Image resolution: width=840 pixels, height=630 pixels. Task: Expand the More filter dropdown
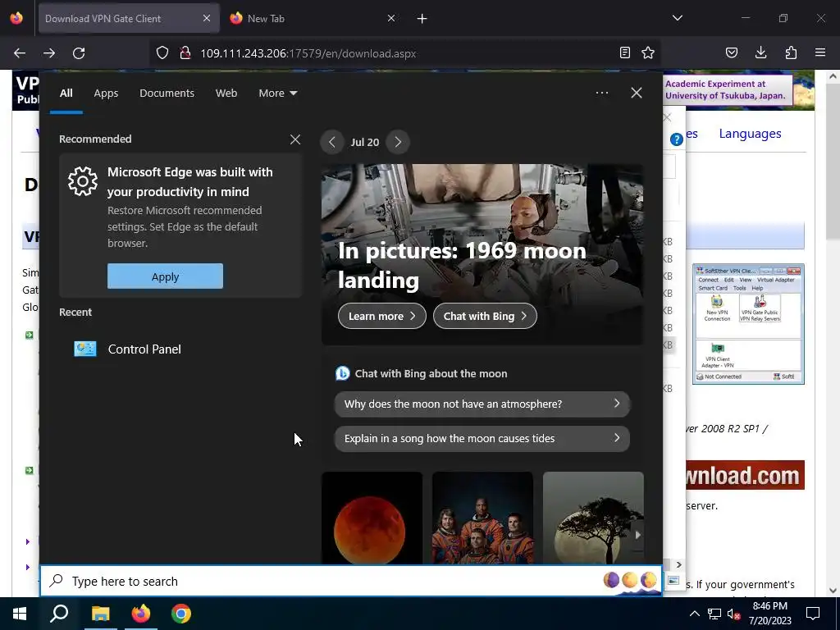[277, 94]
